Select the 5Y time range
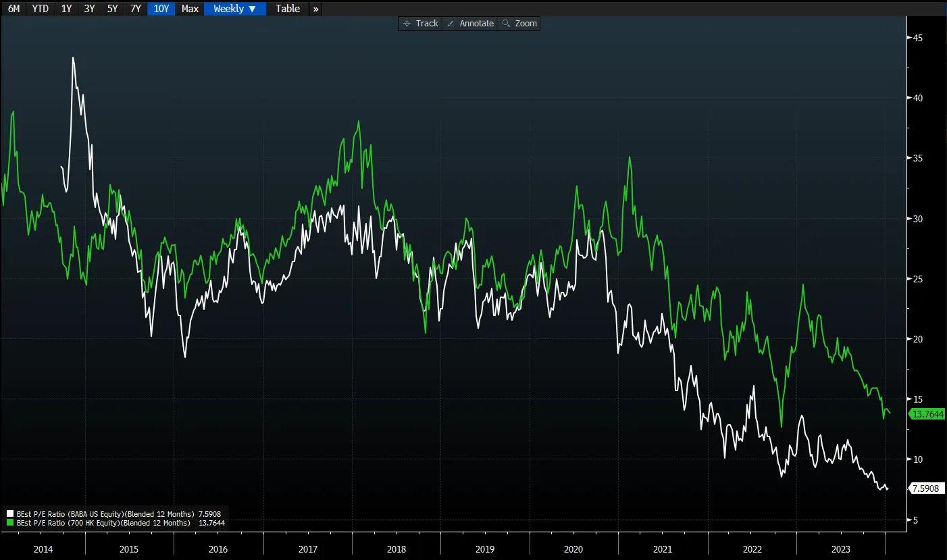The width and height of the screenshot is (947, 560). (112, 9)
